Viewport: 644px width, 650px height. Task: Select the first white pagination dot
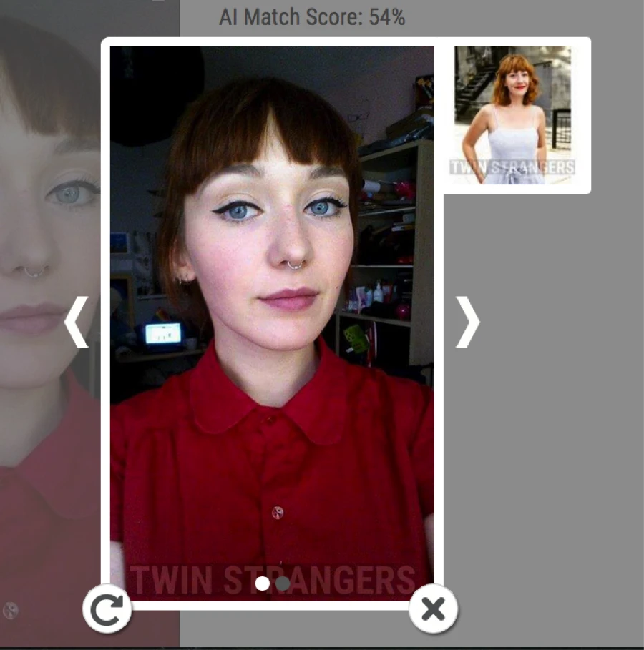click(x=263, y=583)
